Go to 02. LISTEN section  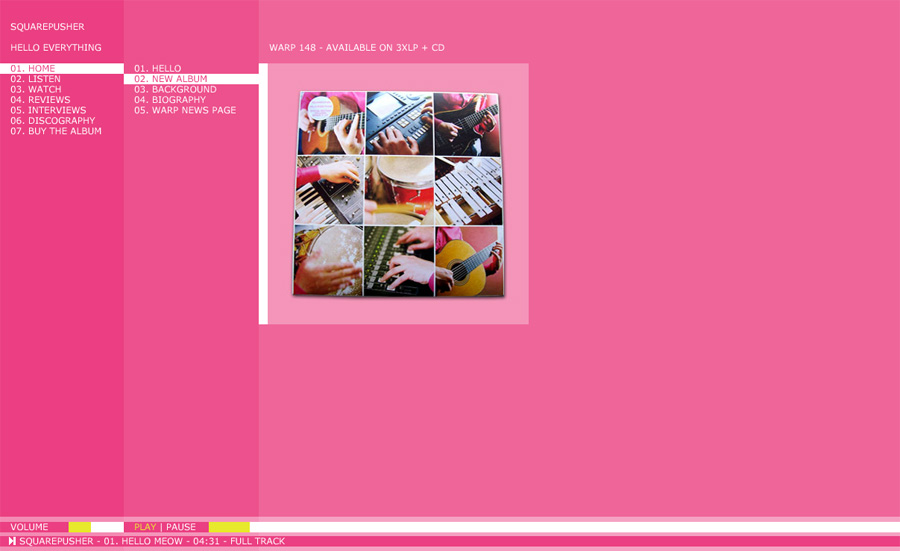(35, 79)
